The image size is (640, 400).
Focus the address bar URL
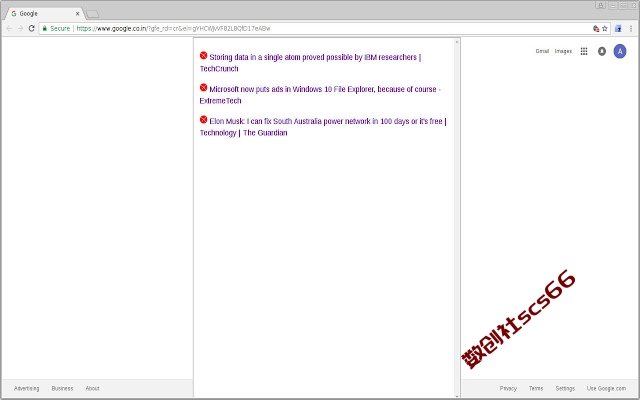[173, 28]
